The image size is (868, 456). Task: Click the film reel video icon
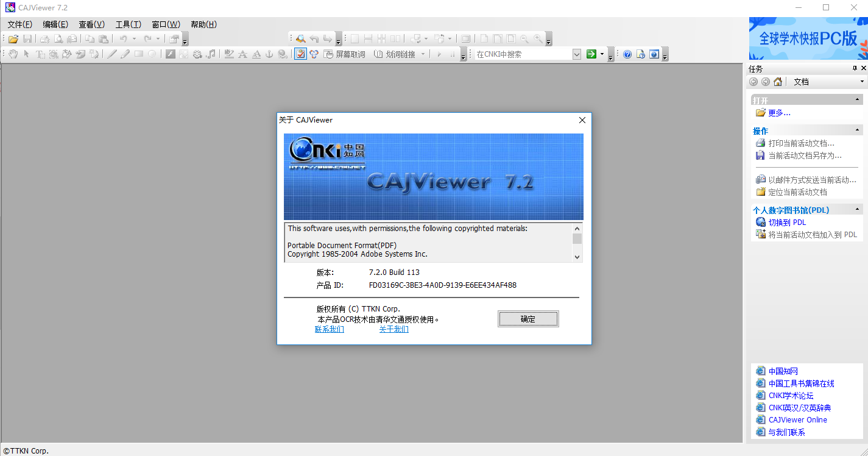pos(197,54)
